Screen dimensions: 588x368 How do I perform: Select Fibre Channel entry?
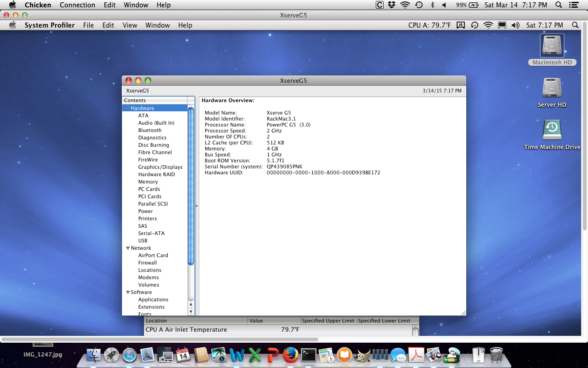(x=155, y=152)
